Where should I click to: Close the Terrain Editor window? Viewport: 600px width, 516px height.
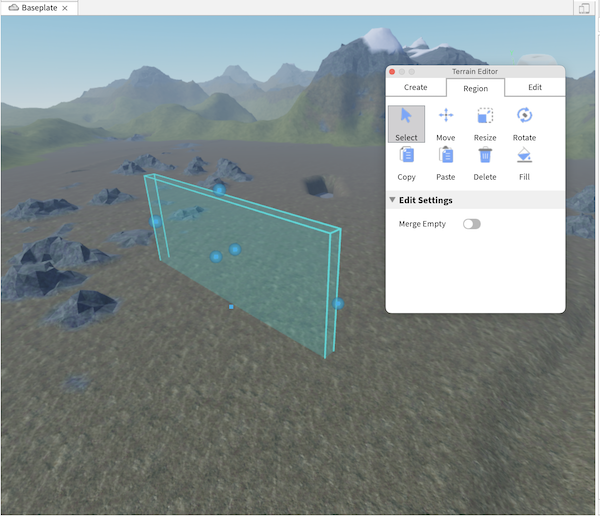pyautogui.click(x=392, y=72)
